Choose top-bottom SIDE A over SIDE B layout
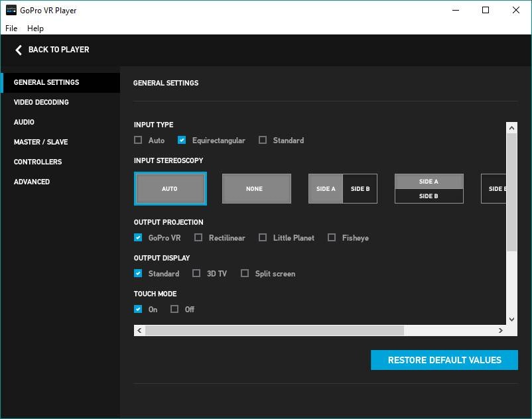The width and height of the screenshot is (532, 419). (429, 188)
